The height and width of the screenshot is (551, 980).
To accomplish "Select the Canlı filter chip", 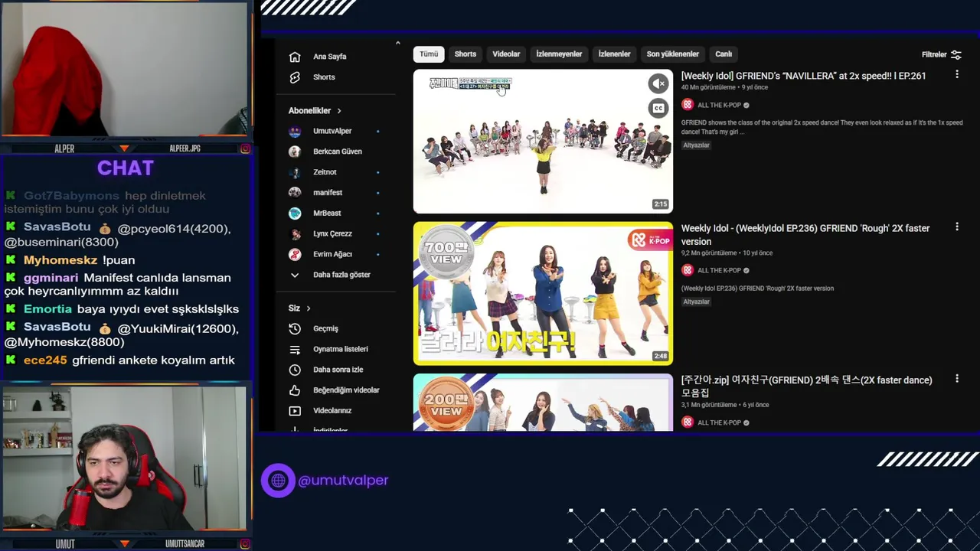I will coord(724,54).
